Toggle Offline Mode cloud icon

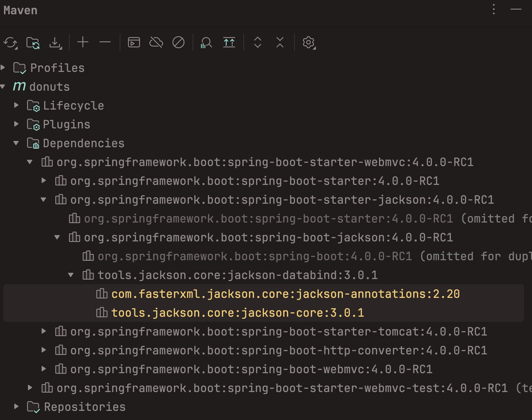[x=156, y=43]
